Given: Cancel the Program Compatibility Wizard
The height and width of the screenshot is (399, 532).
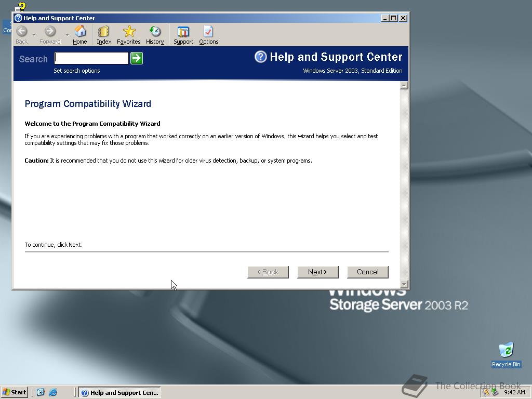Looking at the screenshot, I should (368, 272).
